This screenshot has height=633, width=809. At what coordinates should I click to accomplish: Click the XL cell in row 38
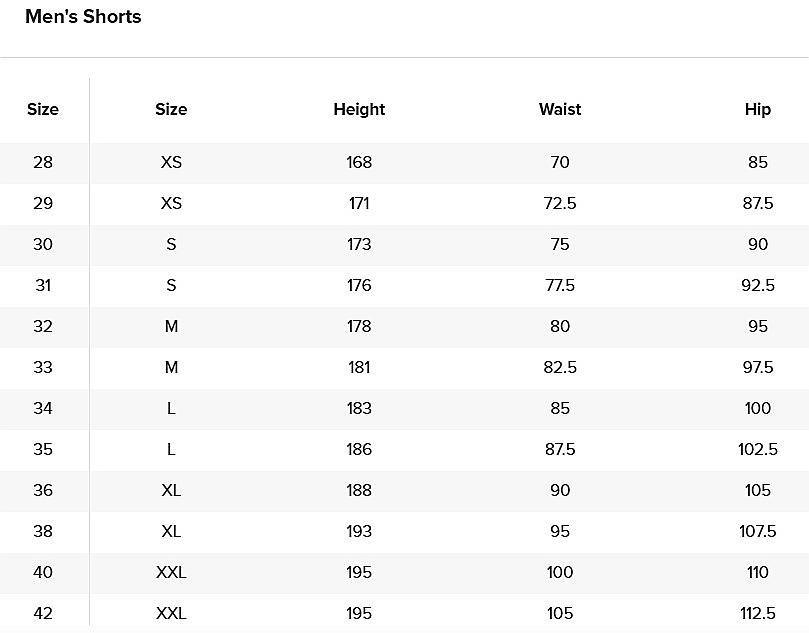(x=171, y=531)
